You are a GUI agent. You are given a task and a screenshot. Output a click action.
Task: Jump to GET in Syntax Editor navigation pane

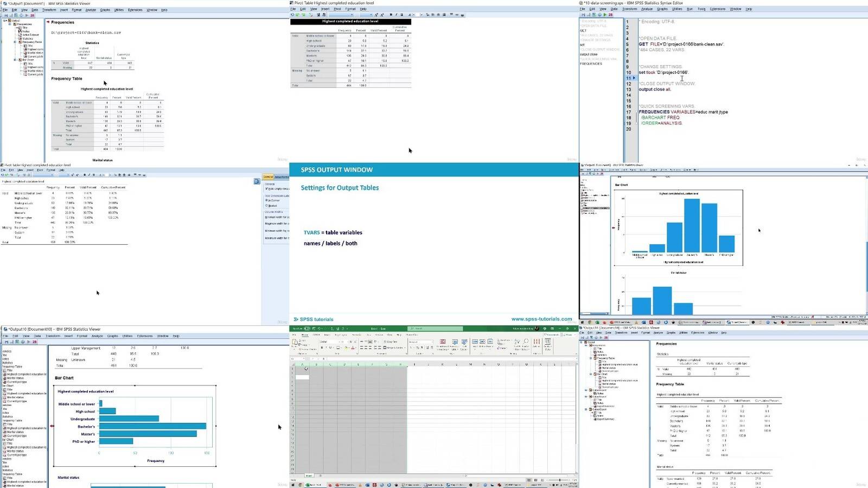[583, 31]
